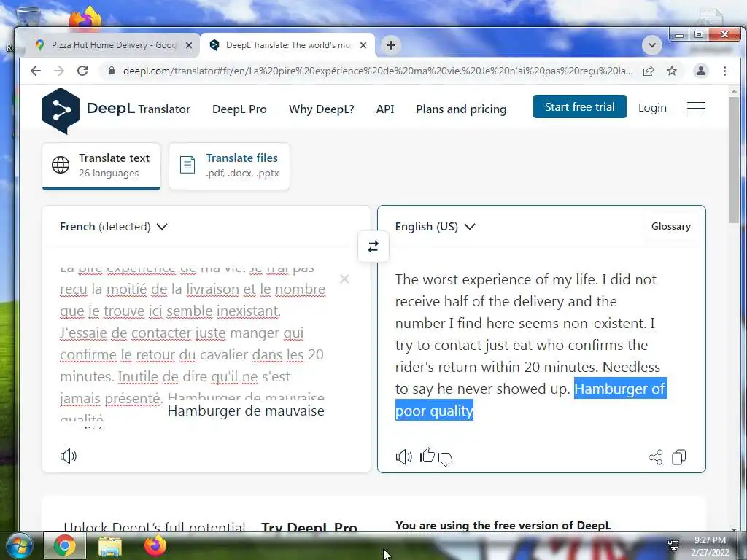Open the French (detected) language dropdown
The height and width of the screenshot is (560, 747).
point(114,227)
